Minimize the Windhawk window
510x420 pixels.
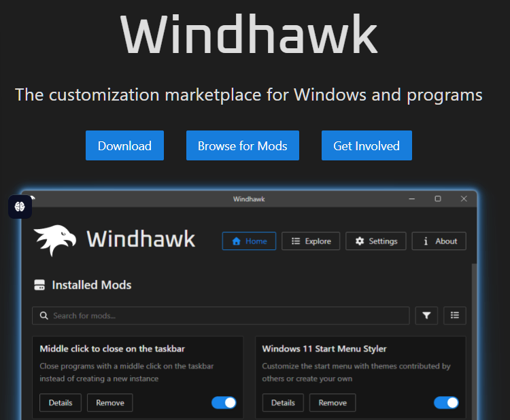412,198
